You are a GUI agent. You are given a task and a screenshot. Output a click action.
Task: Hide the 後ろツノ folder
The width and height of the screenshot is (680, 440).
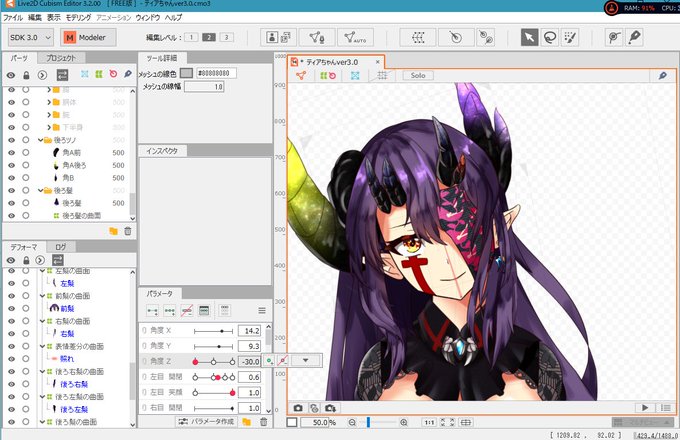tap(11, 140)
